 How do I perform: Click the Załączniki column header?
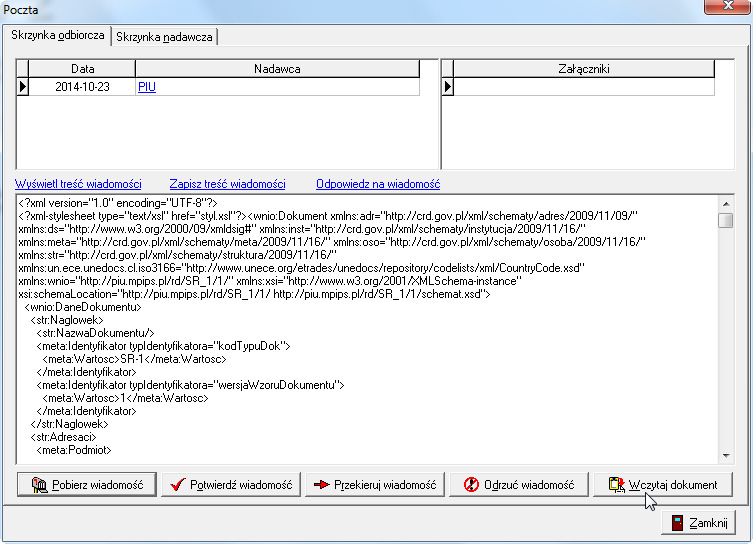(x=583, y=69)
